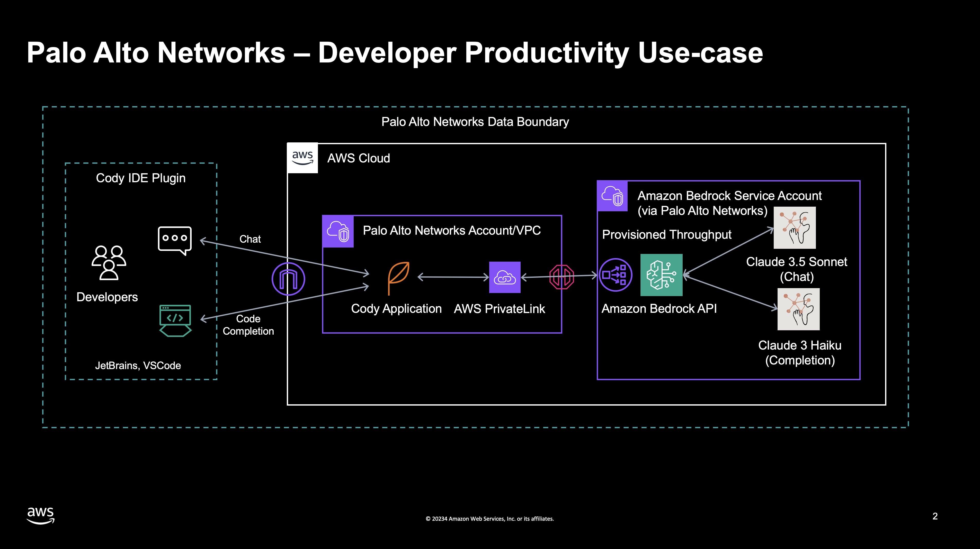Click the circular load balancer icon

[616, 275]
